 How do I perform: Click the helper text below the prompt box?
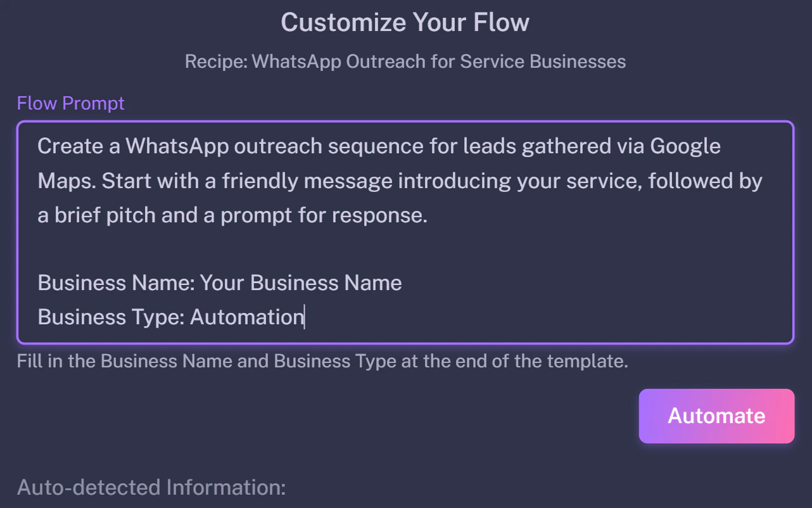[322, 361]
